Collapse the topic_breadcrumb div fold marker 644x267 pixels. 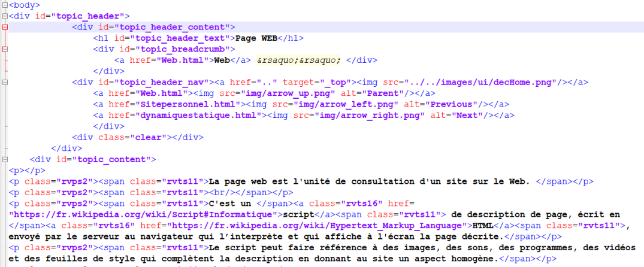[4, 49]
